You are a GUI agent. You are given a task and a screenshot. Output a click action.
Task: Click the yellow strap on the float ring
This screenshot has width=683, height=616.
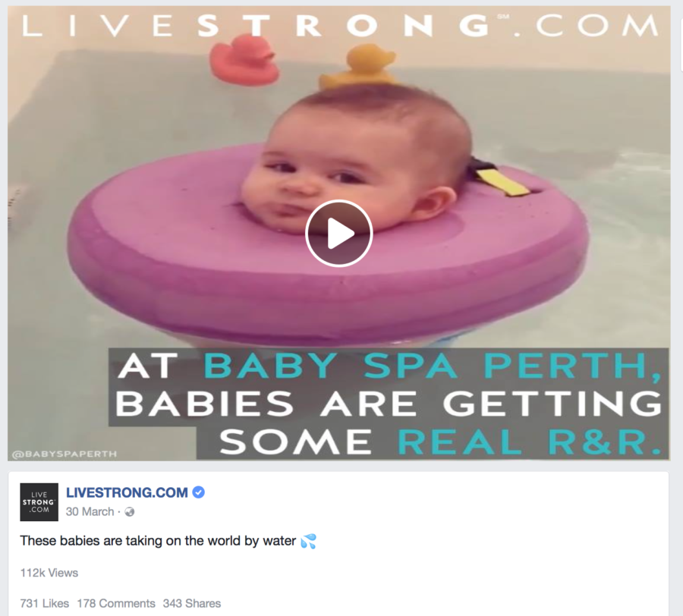pos(503,181)
